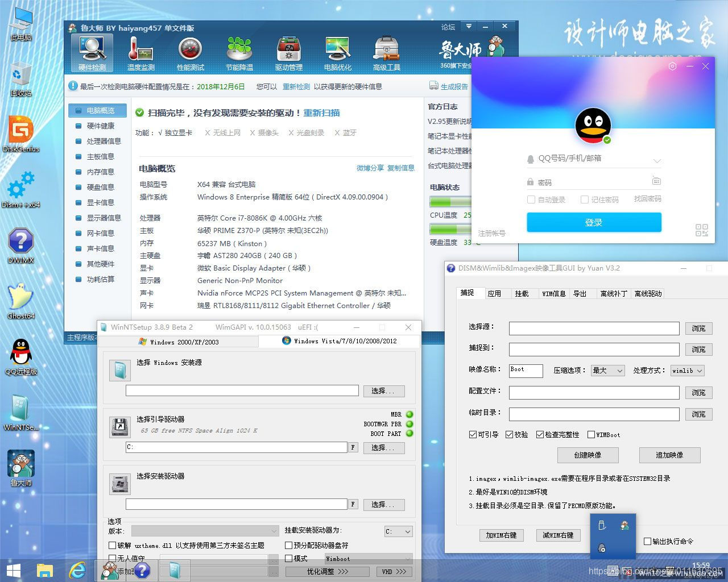Toggle QQ 自动登录 checkbox
Screen dimensions: 728x582
pyautogui.click(x=531, y=199)
